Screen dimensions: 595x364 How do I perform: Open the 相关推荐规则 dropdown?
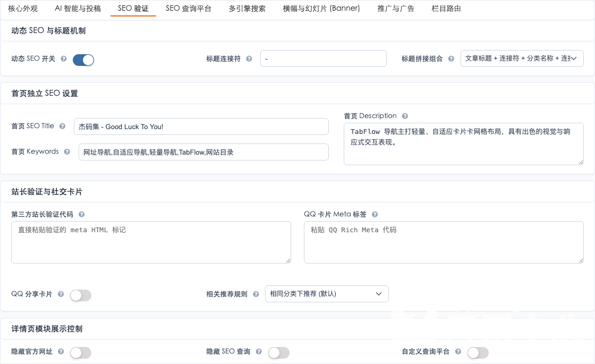(327, 294)
